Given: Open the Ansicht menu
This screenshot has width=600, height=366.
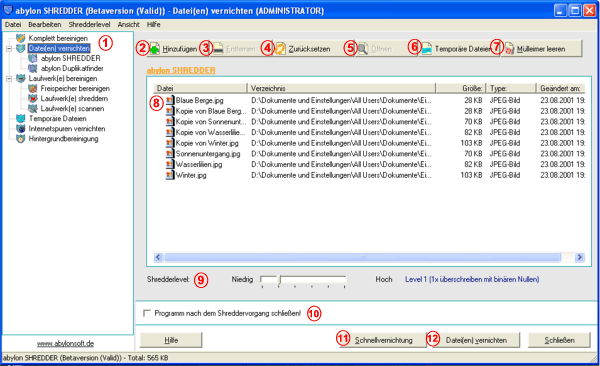Looking at the screenshot, I should coord(128,25).
